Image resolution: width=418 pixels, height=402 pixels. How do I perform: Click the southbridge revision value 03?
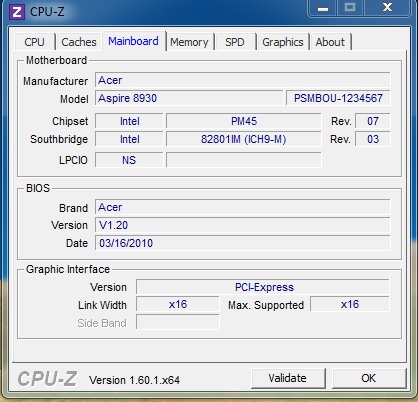tap(373, 139)
